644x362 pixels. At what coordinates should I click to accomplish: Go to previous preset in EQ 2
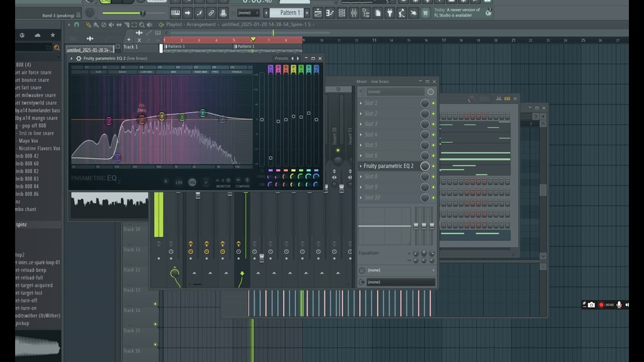(x=292, y=58)
